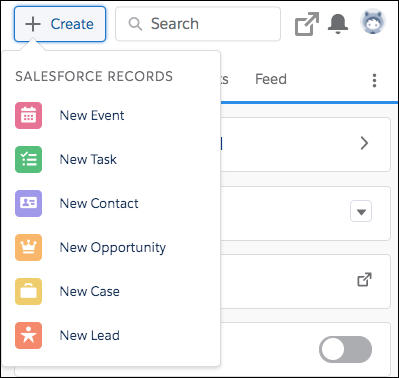Open the down-arrow dropdown on the second card
The width and height of the screenshot is (399, 378).
coord(361,211)
